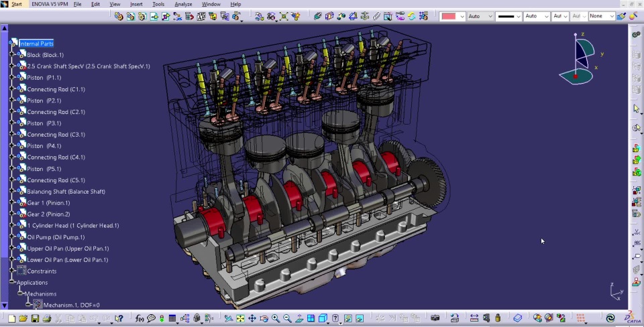Open the line type dropdown
This screenshot has height=327, width=644.
click(519, 16)
